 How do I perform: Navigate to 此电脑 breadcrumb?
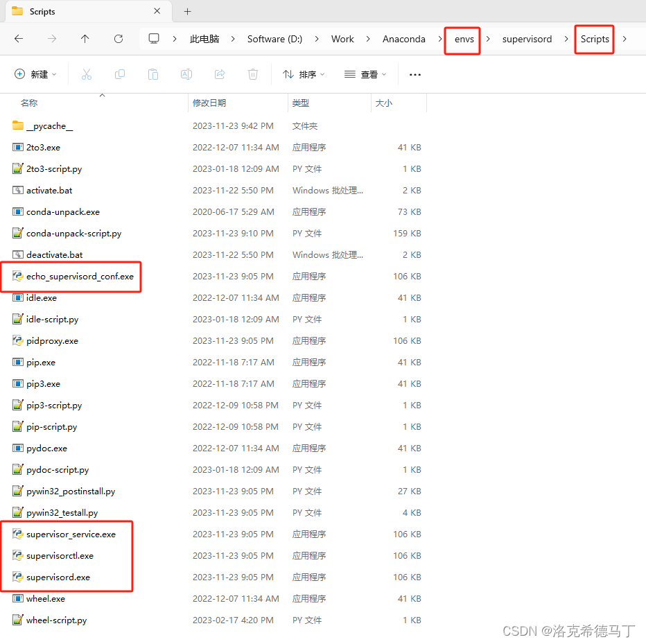pyautogui.click(x=204, y=39)
